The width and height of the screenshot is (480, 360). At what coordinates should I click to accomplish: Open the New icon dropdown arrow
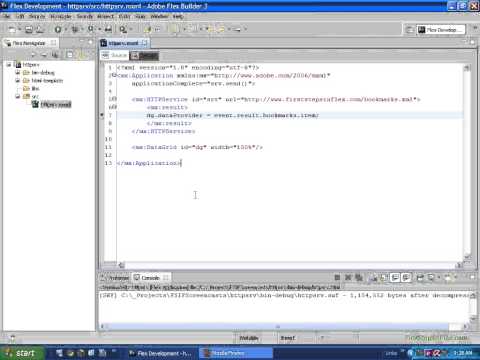(x=19, y=30)
